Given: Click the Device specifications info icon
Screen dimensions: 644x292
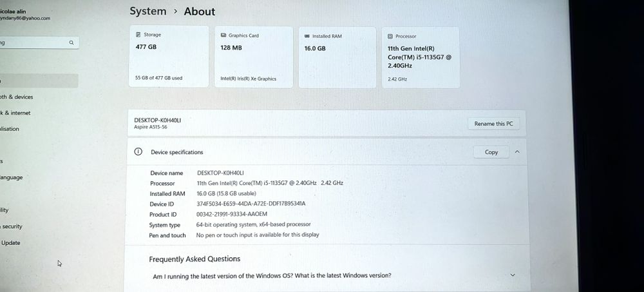Looking at the screenshot, I should 138,151.
